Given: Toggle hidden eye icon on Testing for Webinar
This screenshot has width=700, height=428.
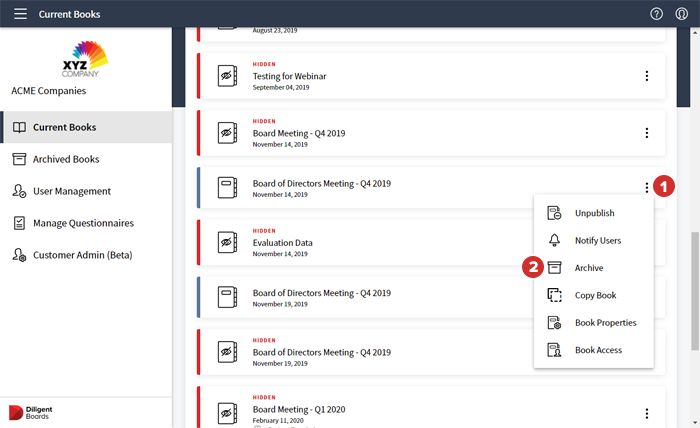Looking at the screenshot, I should 227,76.
